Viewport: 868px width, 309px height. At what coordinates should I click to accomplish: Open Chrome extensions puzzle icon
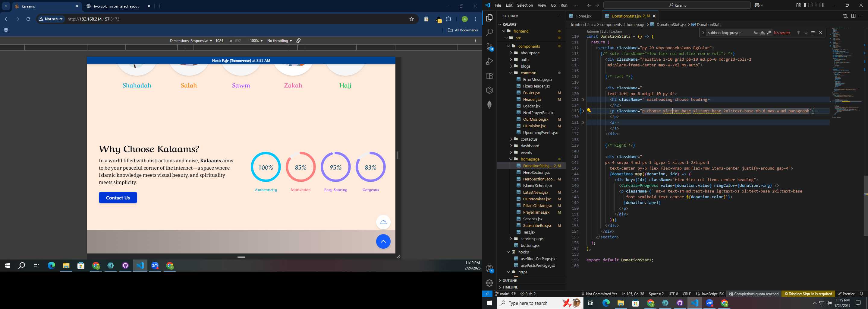click(x=448, y=19)
